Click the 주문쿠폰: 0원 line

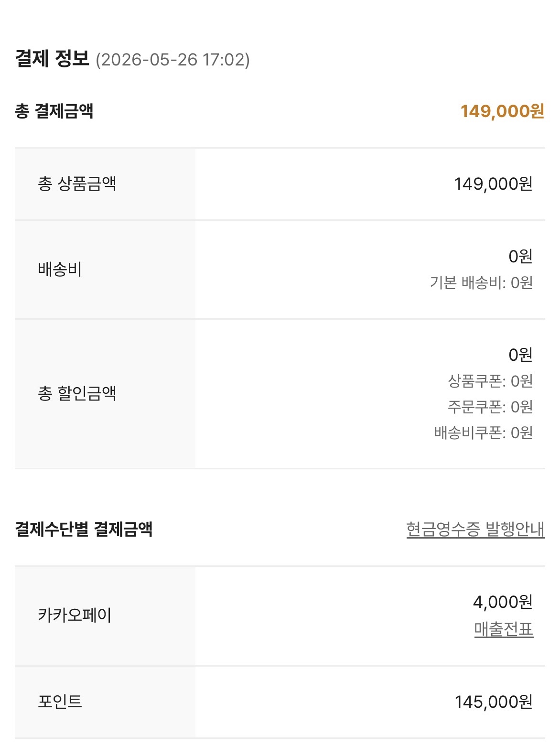pos(490,407)
